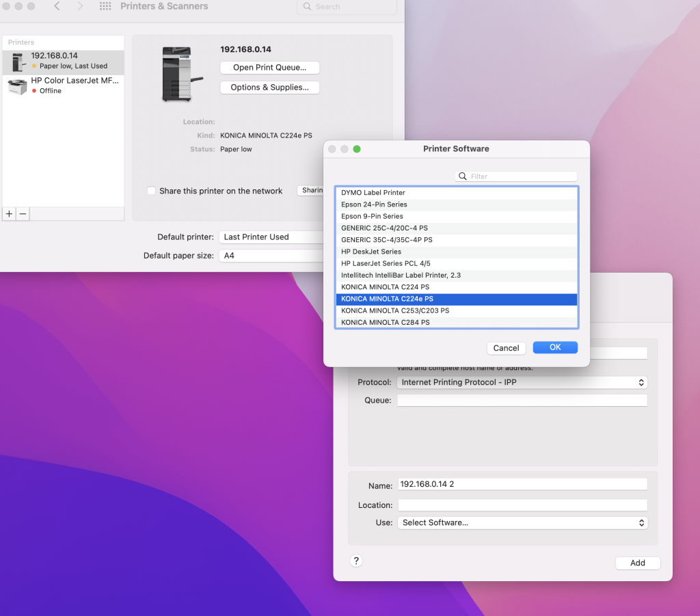Open Default paper size dropdown
The height and width of the screenshot is (616, 700).
[x=271, y=256]
